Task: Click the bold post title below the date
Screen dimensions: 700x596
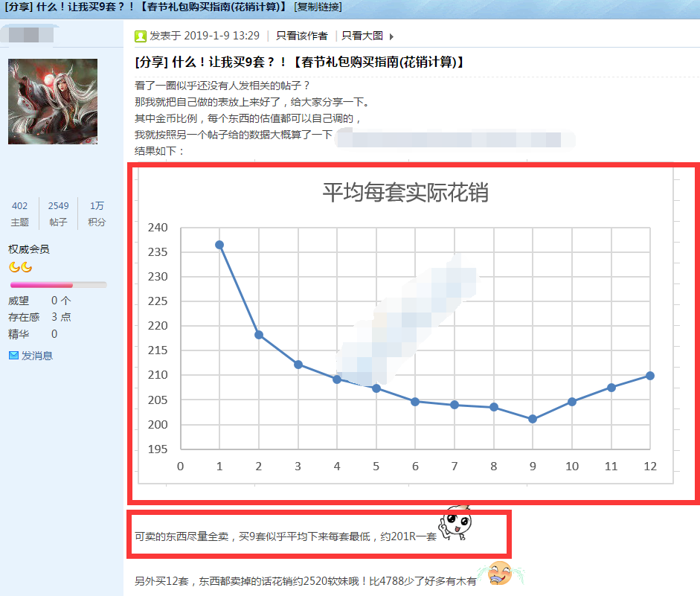Action: (300, 62)
